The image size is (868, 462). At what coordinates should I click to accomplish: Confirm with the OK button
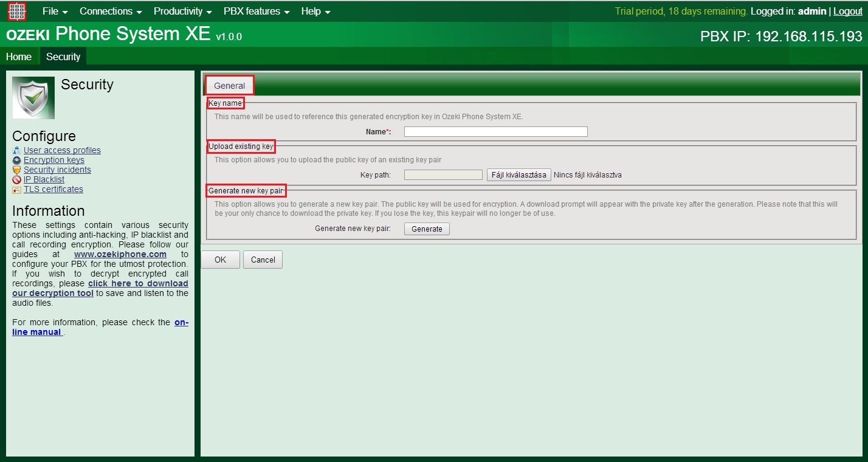[x=221, y=260]
